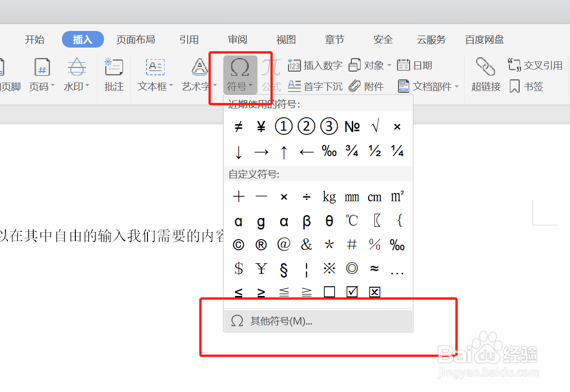Insert the copyright © symbol
The image size is (570, 392).
(x=239, y=245)
